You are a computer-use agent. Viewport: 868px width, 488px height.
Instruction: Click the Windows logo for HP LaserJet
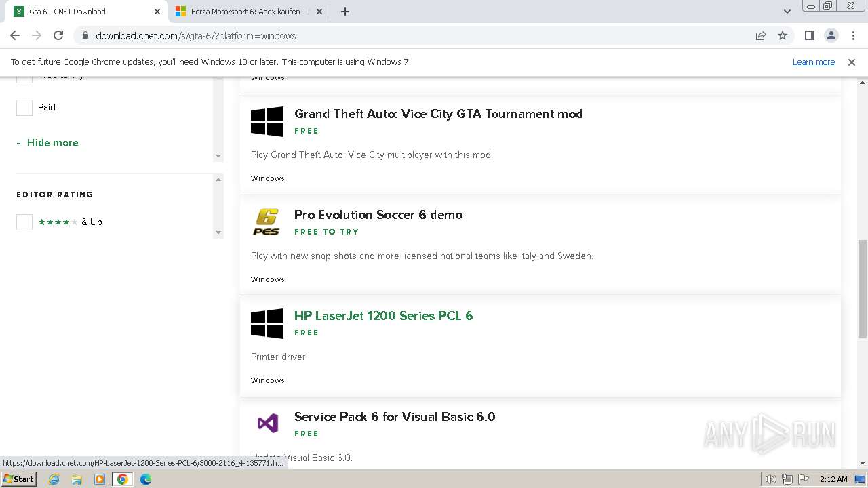[267, 324]
